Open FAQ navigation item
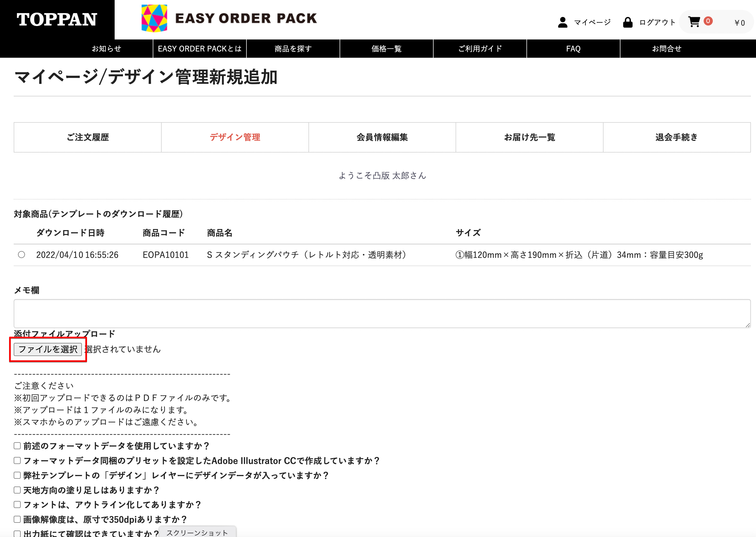 (x=573, y=49)
